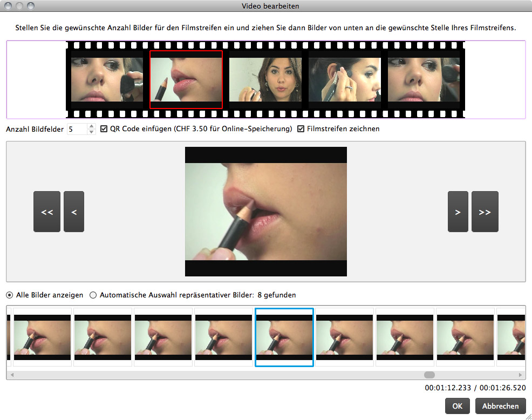Click the timestamp 00:01:12.233 / 00:01:26.520
The image size is (532, 420).
(x=475, y=388)
